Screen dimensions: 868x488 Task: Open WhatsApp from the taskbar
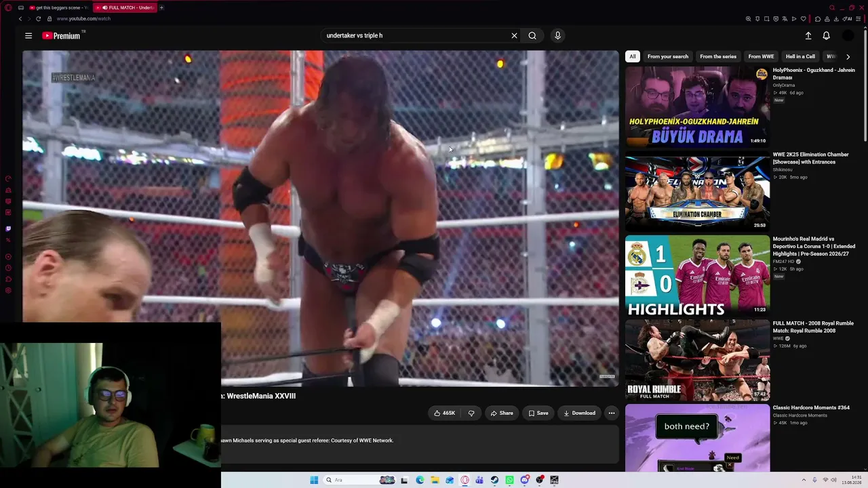point(509,480)
